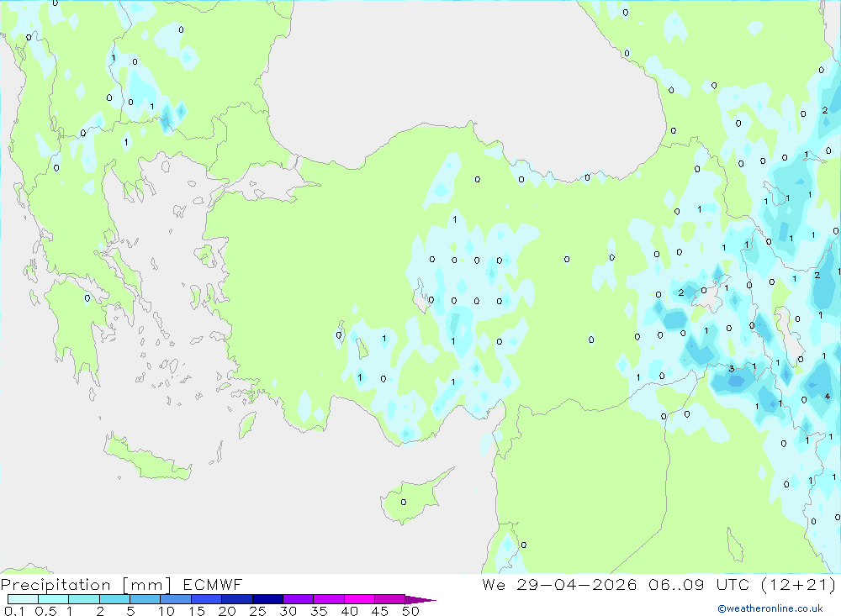The width and height of the screenshot is (841, 616).
Task: Click the '0.1' legend scale label
Action: (14, 611)
